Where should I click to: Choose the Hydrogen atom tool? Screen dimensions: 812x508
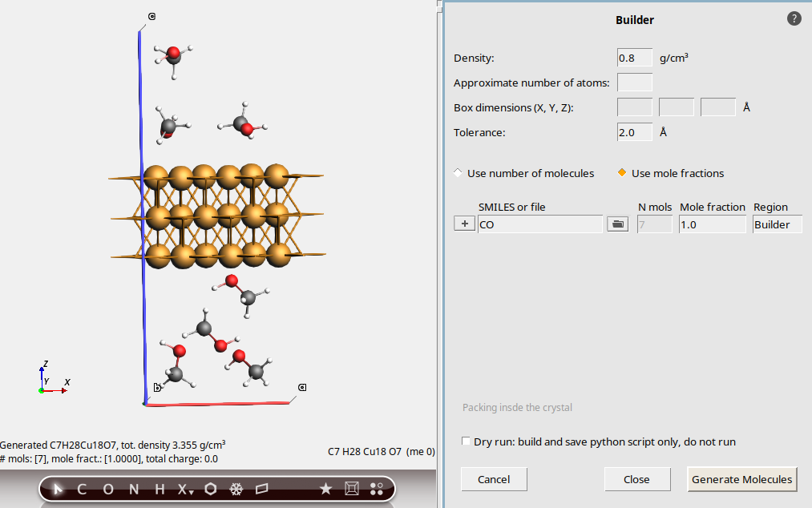coord(160,489)
